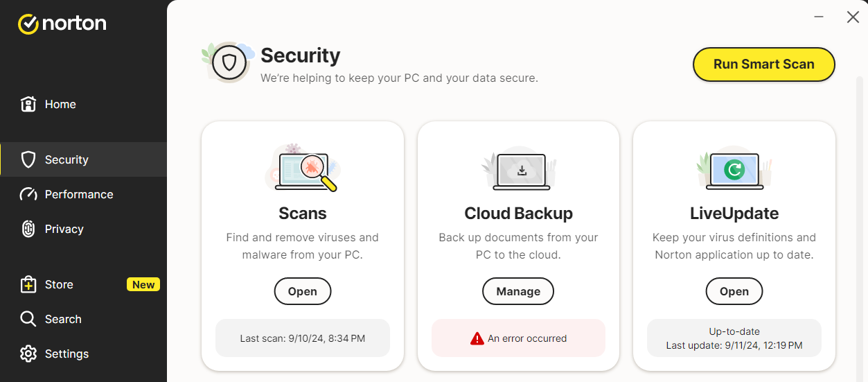This screenshot has height=382, width=868.
Task: Click the Privacy fingerprint icon
Action: click(28, 229)
